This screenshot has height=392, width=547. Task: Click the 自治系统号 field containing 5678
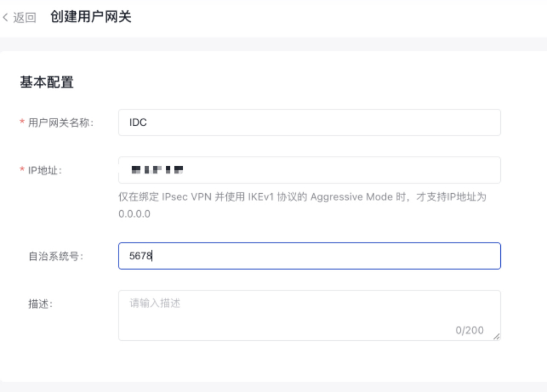tap(309, 256)
